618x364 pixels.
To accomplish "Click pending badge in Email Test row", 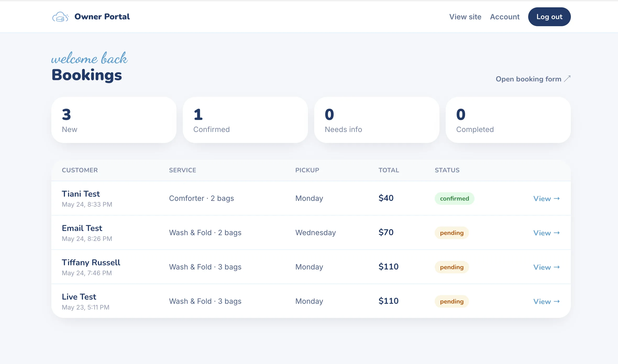I will coord(452,233).
